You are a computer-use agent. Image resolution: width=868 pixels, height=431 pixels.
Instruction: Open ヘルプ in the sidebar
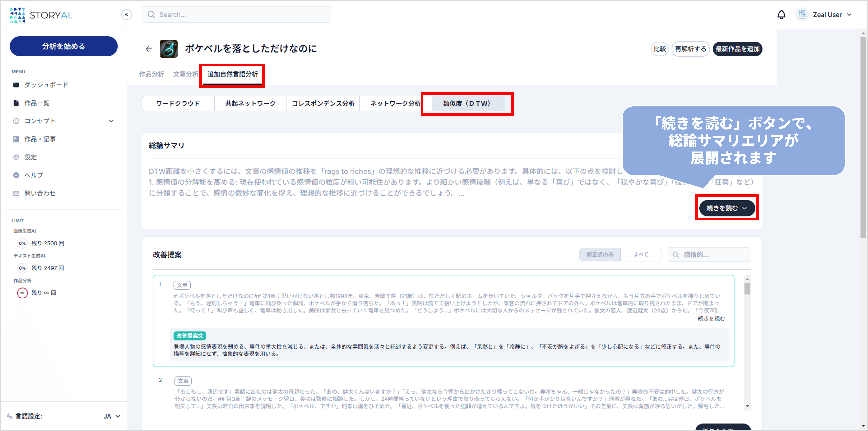click(x=34, y=175)
